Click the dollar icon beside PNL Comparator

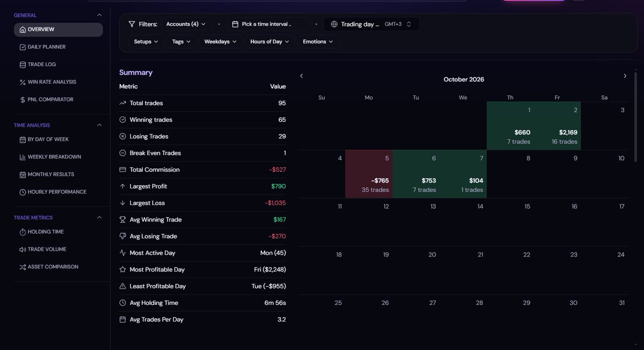click(x=23, y=99)
